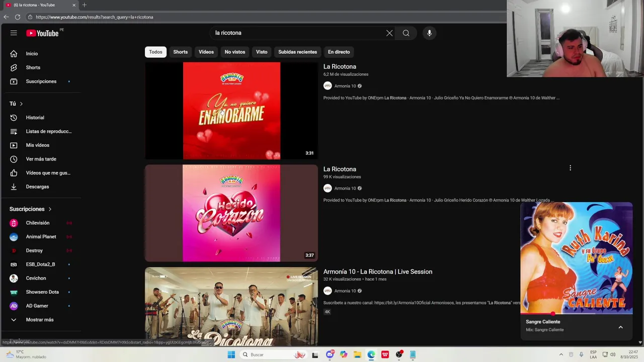The width and height of the screenshot is (644, 362).
Task: Open the first La Ricotona result title
Action: (340, 66)
